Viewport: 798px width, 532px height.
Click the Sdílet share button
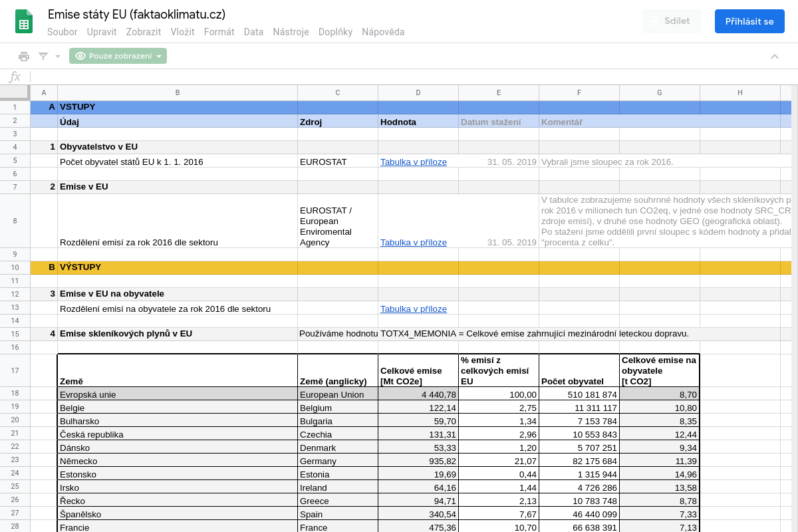pos(672,21)
